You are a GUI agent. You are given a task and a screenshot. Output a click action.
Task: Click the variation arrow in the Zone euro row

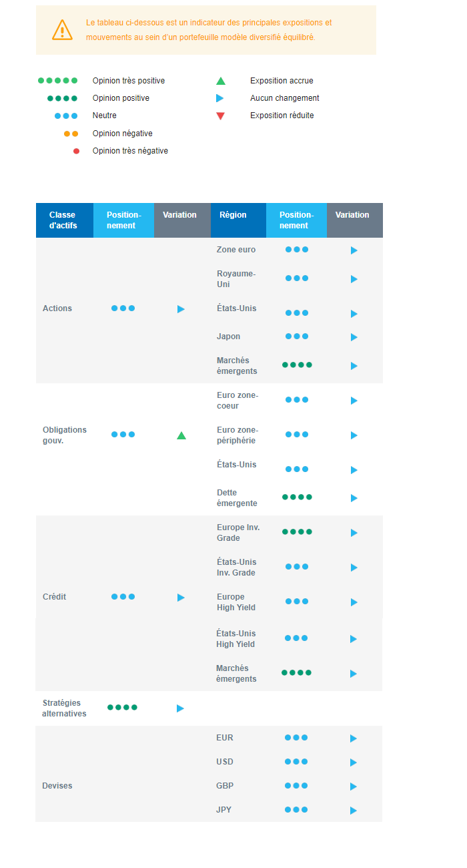[x=354, y=250]
